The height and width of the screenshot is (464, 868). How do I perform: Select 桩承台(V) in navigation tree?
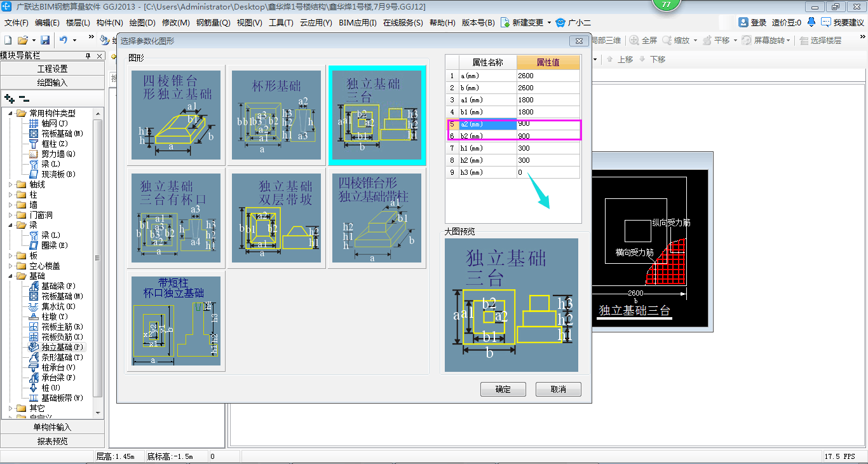[58, 367]
